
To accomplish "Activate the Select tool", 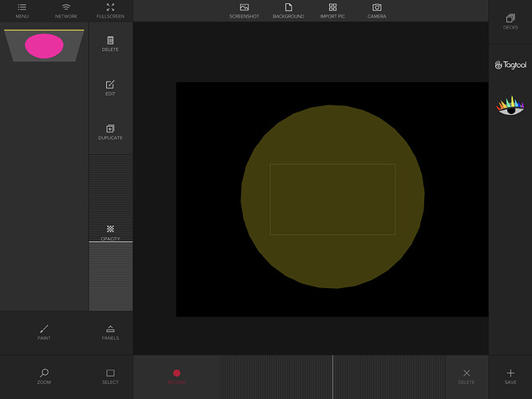I will click(x=110, y=377).
